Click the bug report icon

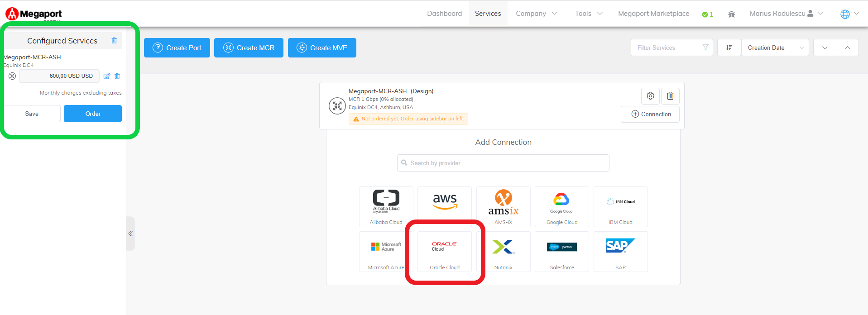pyautogui.click(x=731, y=14)
